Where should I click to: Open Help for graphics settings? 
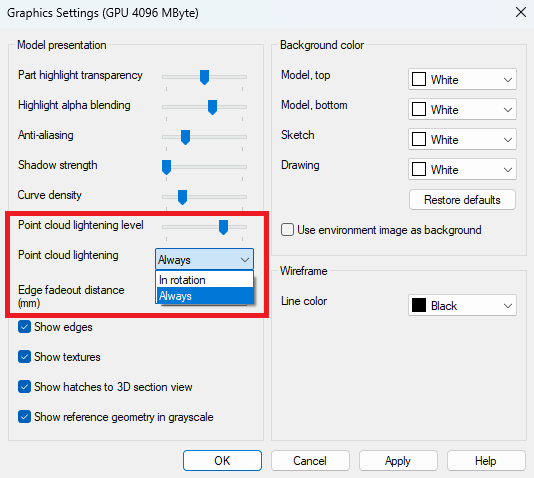[x=486, y=461]
